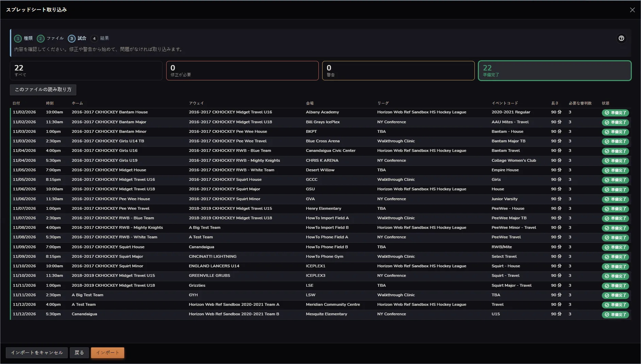Click the インポート button

click(107, 353)
